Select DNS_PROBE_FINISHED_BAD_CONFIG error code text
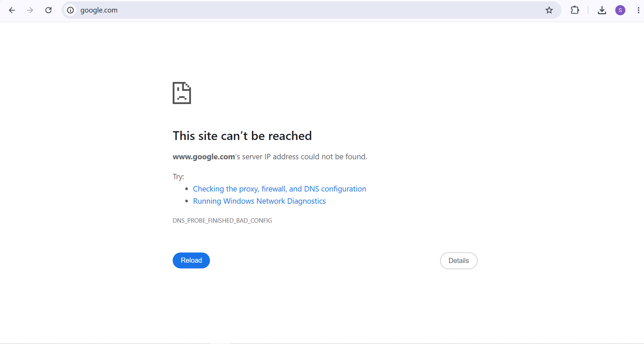 222,221
